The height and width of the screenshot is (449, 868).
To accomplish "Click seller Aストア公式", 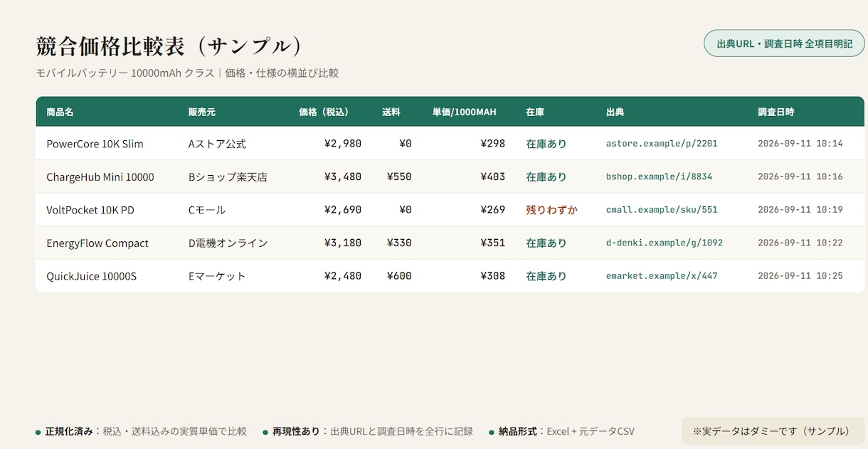I will 217,144.
